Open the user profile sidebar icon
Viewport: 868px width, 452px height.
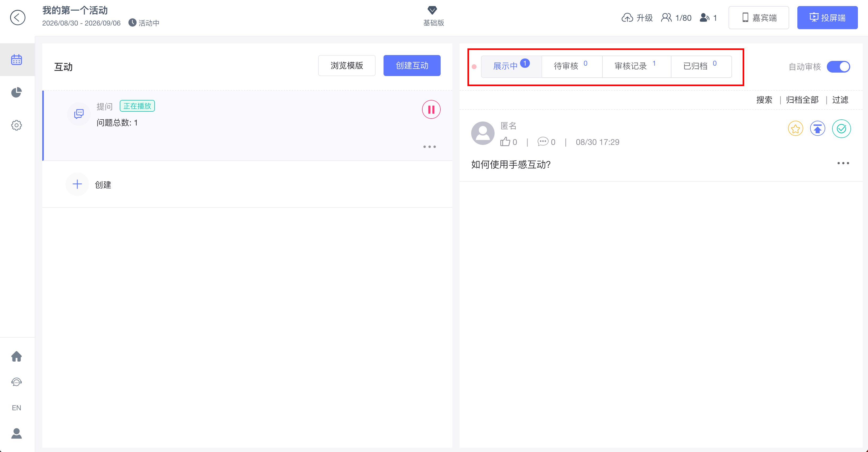click(x=16, y=433)
